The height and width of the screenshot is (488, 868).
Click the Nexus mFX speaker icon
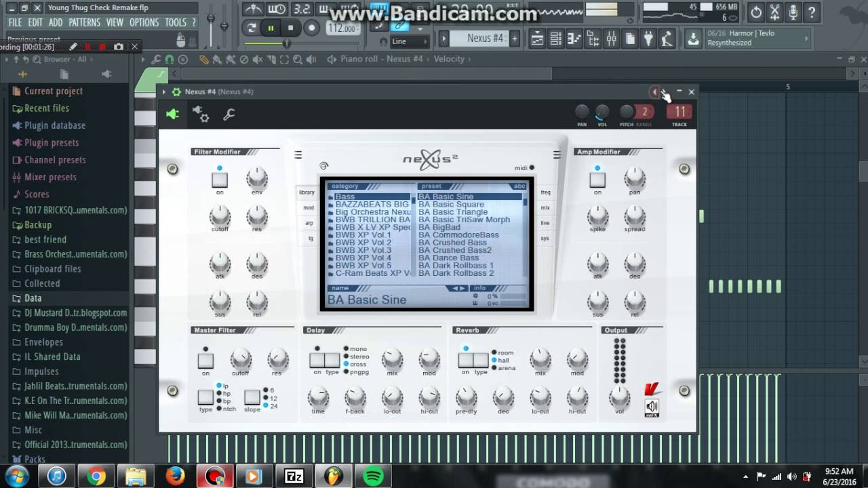(x=652, y=407)
